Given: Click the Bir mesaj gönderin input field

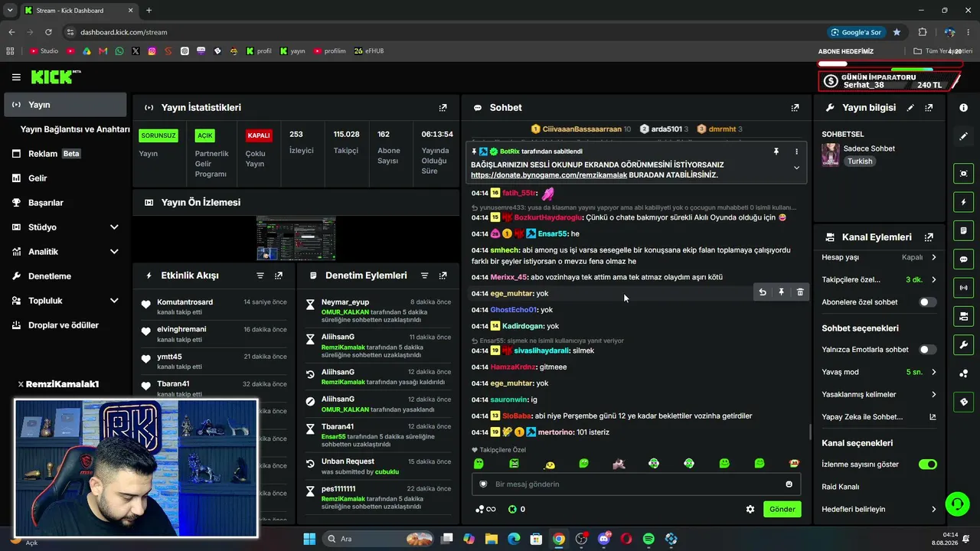Looking at the screenshot, I should 635,484.
